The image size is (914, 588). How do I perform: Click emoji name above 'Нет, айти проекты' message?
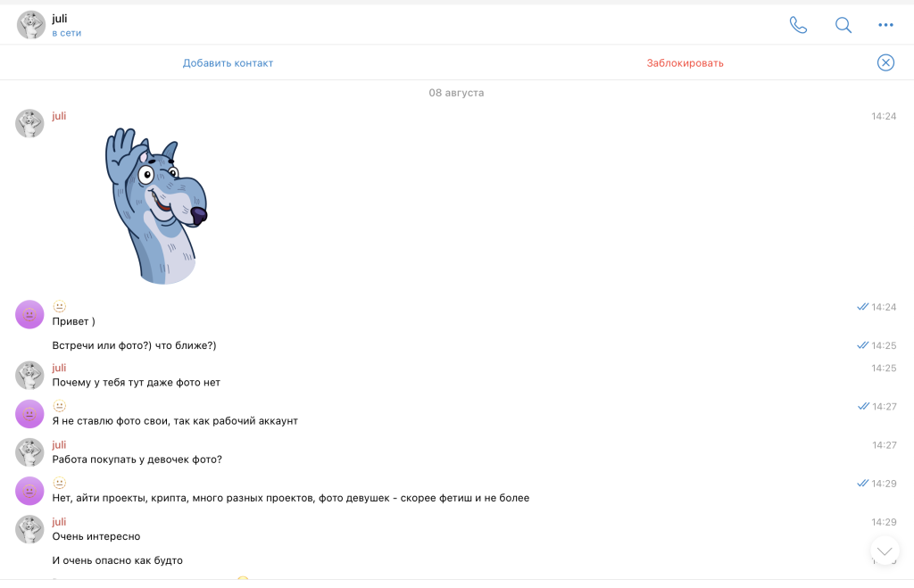tap(60, 483)
